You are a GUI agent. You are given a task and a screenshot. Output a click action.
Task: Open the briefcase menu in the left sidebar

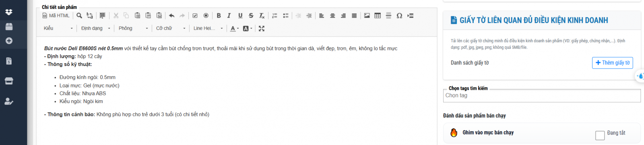coord(9,27)
